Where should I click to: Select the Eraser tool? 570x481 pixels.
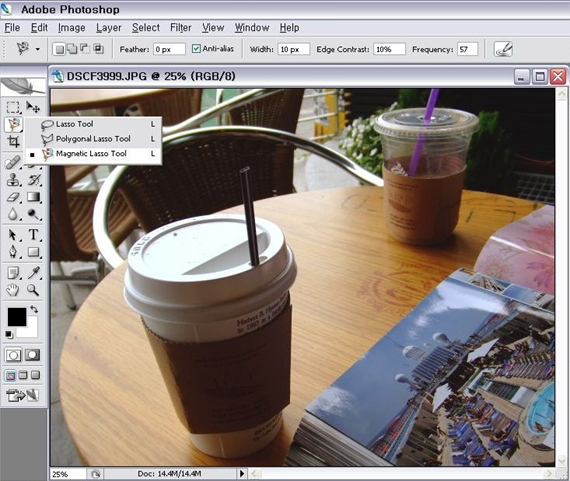click(x=13, y=197)
